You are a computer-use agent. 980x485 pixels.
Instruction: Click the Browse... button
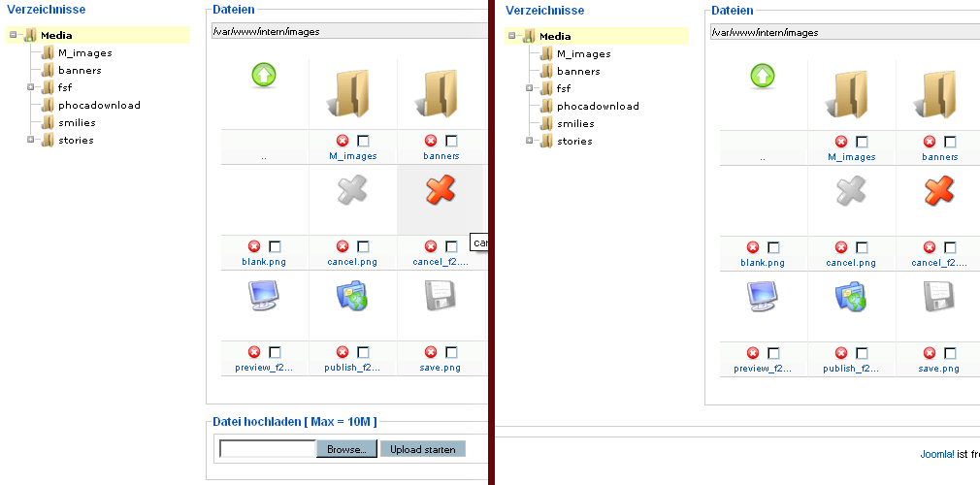346,449
